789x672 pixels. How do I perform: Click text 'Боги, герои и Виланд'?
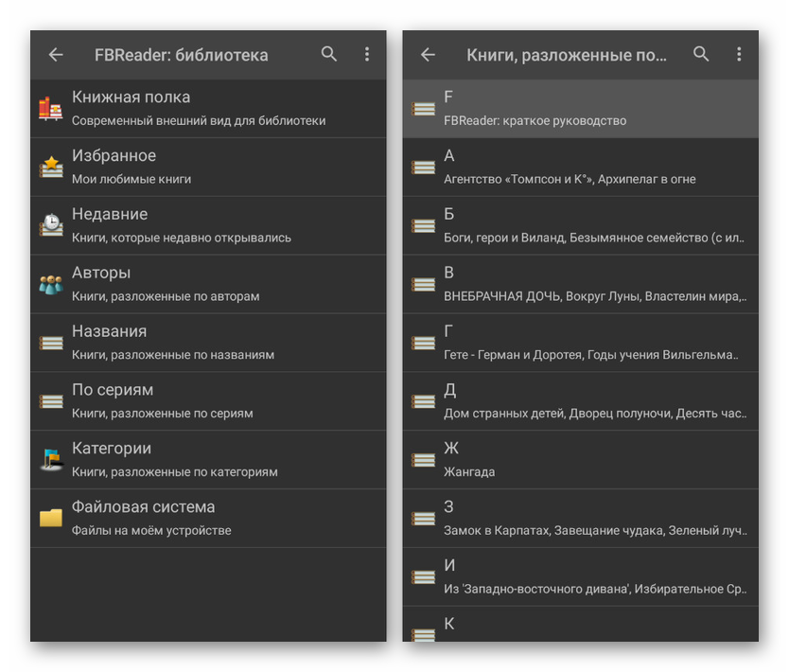[x=504, y=238]
